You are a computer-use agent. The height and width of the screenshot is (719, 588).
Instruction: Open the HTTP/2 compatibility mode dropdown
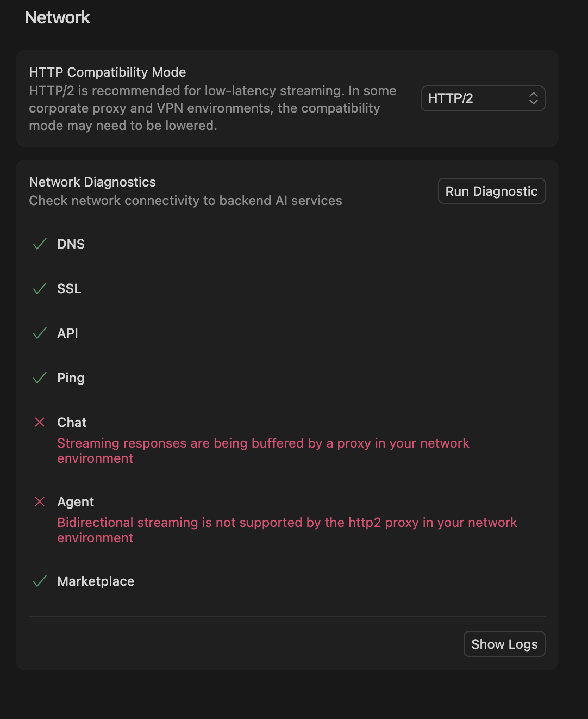coord(483,98)
